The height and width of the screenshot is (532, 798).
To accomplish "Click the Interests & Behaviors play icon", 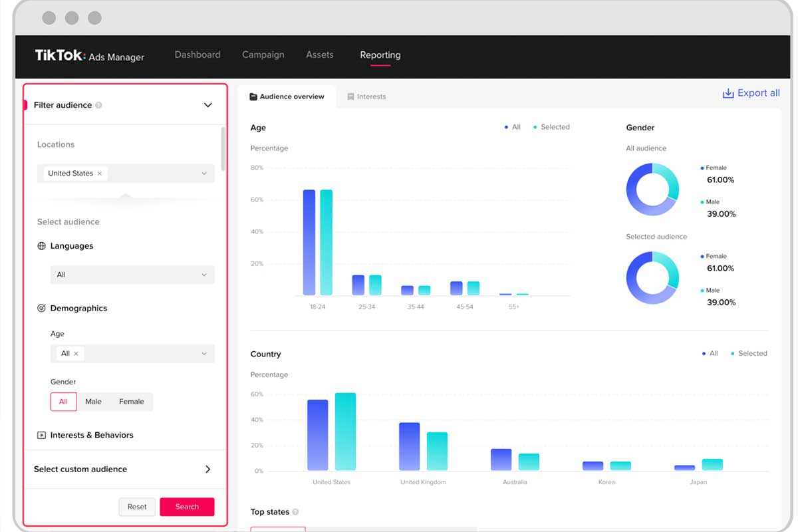I will pos(41,436).
